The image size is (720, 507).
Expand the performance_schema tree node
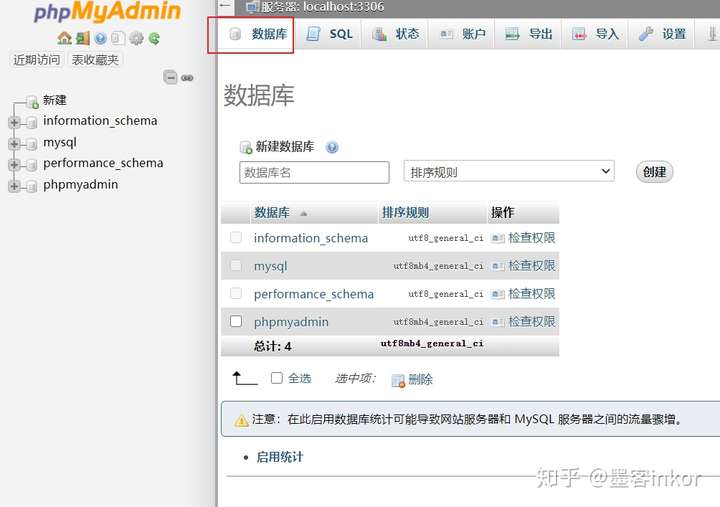pyautogui.click(x=14, y=164)
